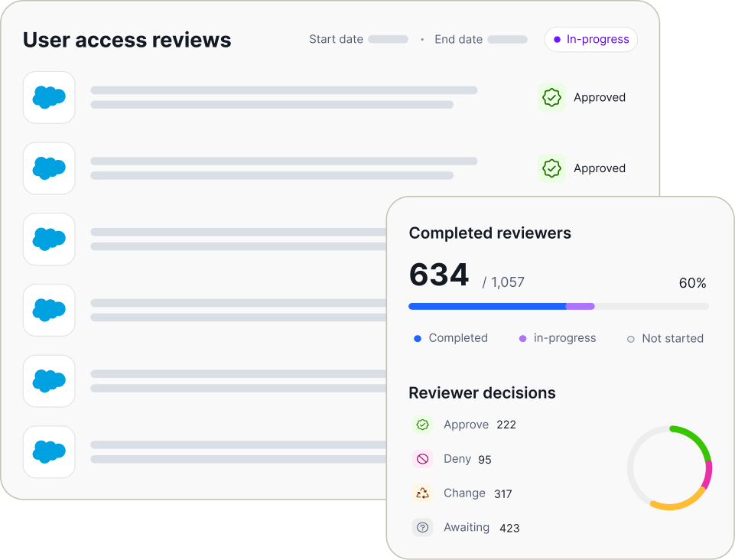Click the pink arc of the donut chart
Screen dimensions: 735x560
pos(707,474)
